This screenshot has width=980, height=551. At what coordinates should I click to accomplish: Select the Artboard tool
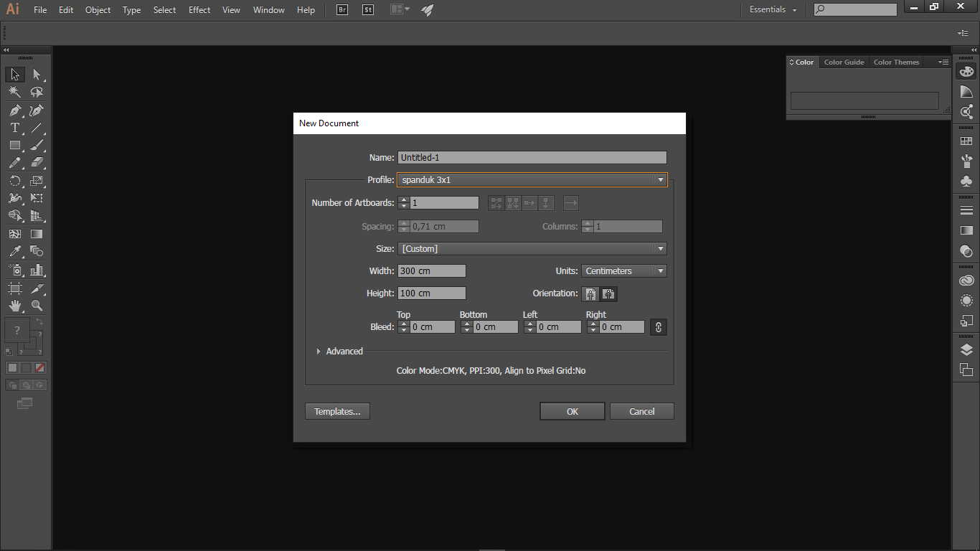[14, 288]
